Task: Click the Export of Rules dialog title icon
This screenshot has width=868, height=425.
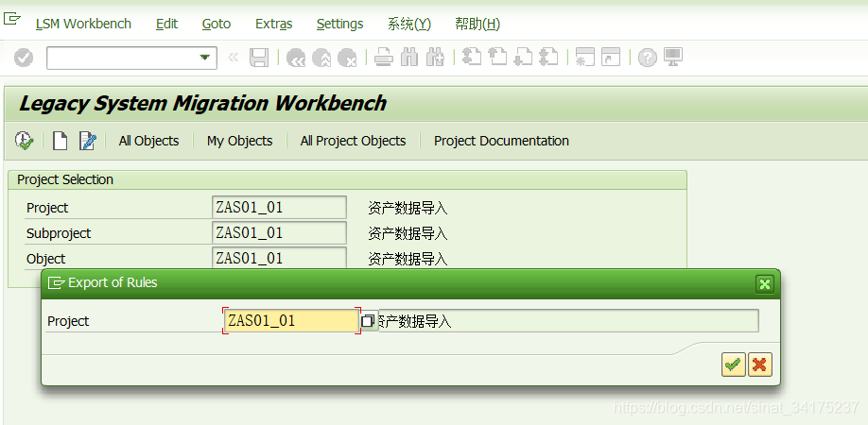Action: point(57,283)
